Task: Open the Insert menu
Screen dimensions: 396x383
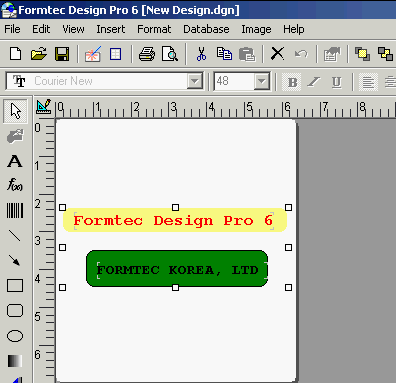Action: pos(111,29)
